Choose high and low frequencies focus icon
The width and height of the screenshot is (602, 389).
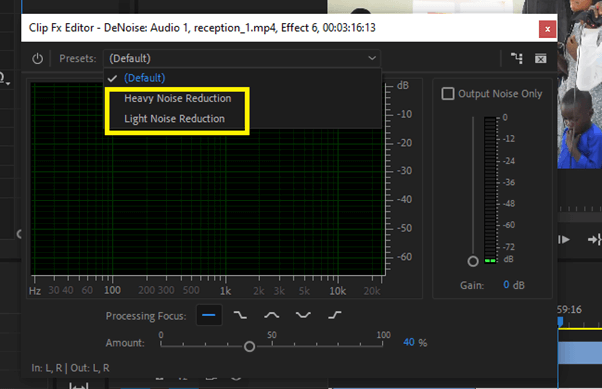click(303, 315)
